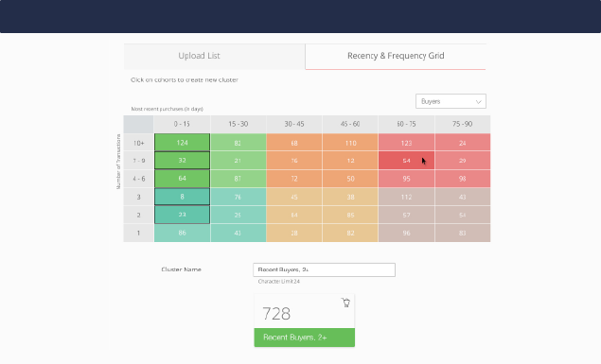The height and width of the screenshot is (364, 601).
Task: Deselect cohort 8 in row 3, column 0-15
Action: [182, 197]
